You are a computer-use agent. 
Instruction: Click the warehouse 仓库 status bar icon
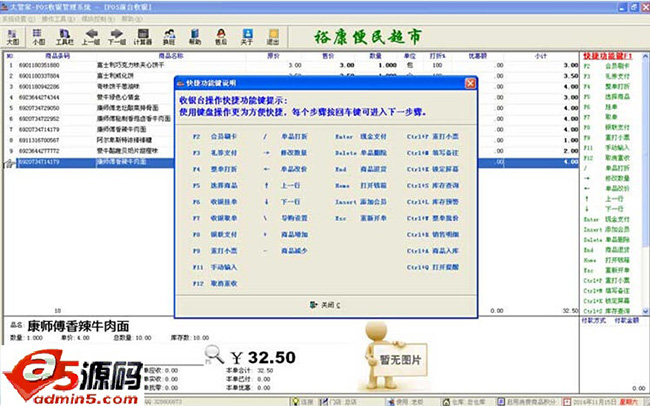click(446, 402)
